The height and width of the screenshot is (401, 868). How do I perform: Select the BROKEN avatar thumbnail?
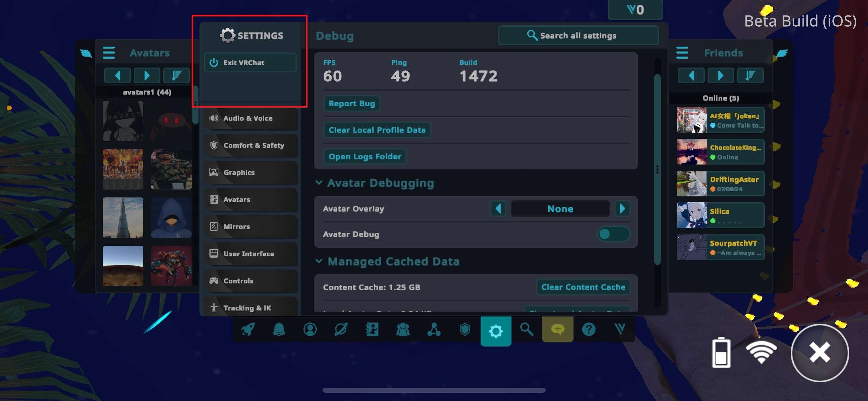click(x=123, y=121)
